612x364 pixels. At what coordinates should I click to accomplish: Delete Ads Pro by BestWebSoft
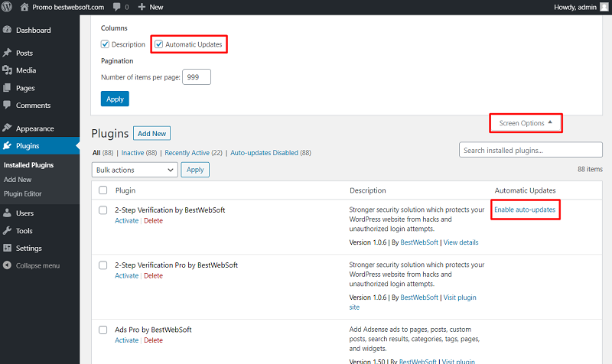coord(154,340)
